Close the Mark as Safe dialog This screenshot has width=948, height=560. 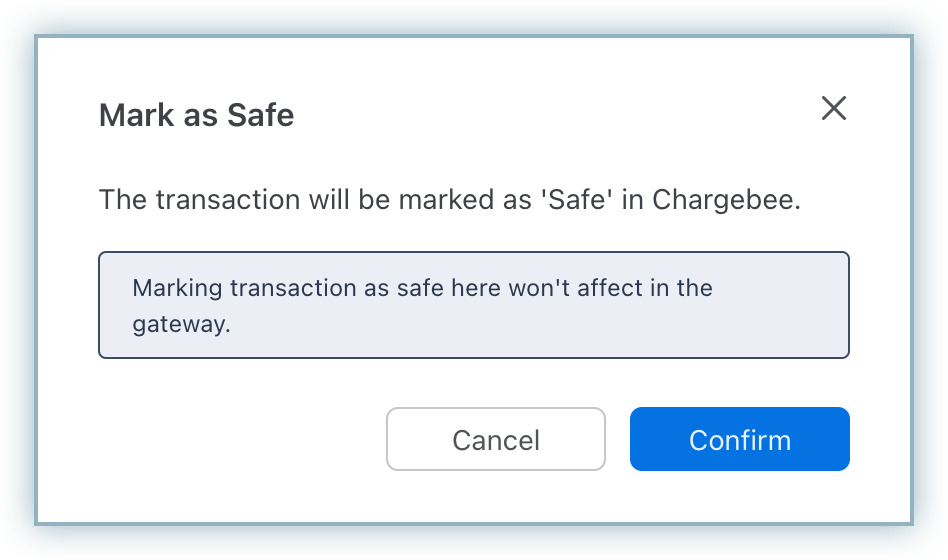click(833, 109)
